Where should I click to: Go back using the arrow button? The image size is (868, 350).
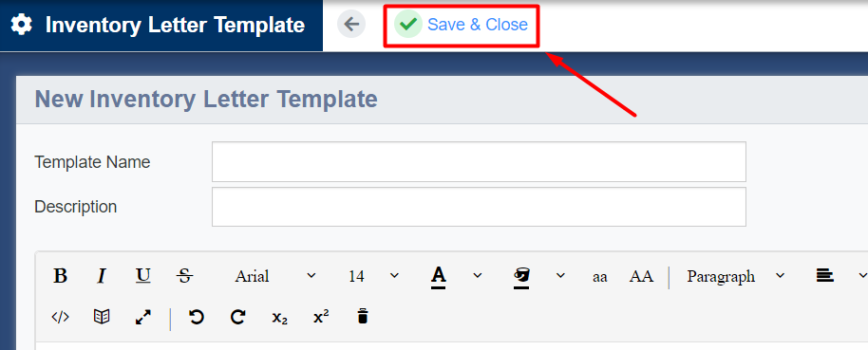click(x=351, y=25)
